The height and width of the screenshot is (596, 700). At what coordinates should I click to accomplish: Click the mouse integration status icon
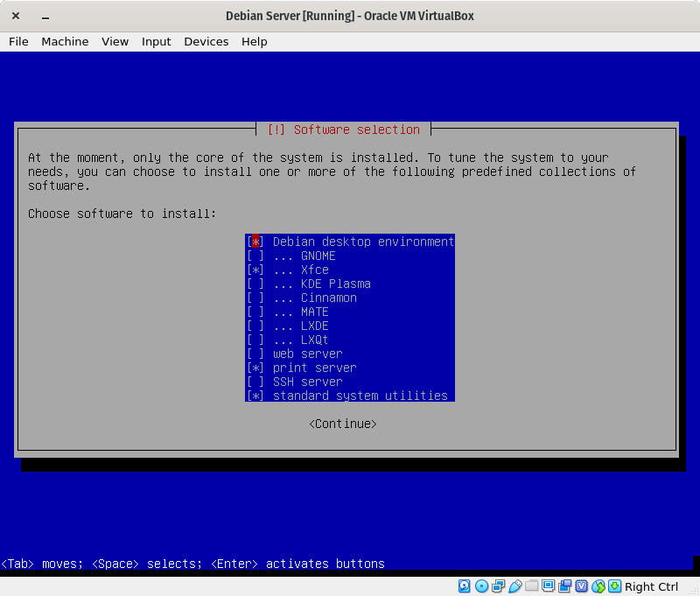point(598,586)
